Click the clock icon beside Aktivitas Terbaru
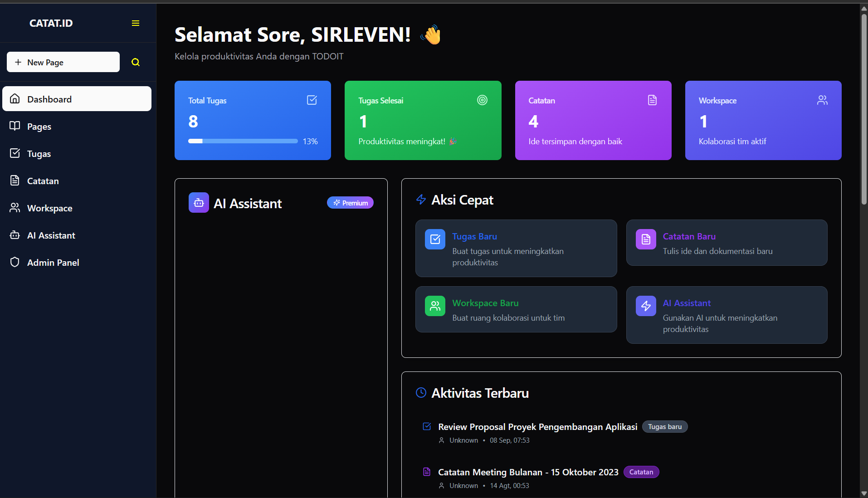 pyautogui.click(x=421, y=393)
